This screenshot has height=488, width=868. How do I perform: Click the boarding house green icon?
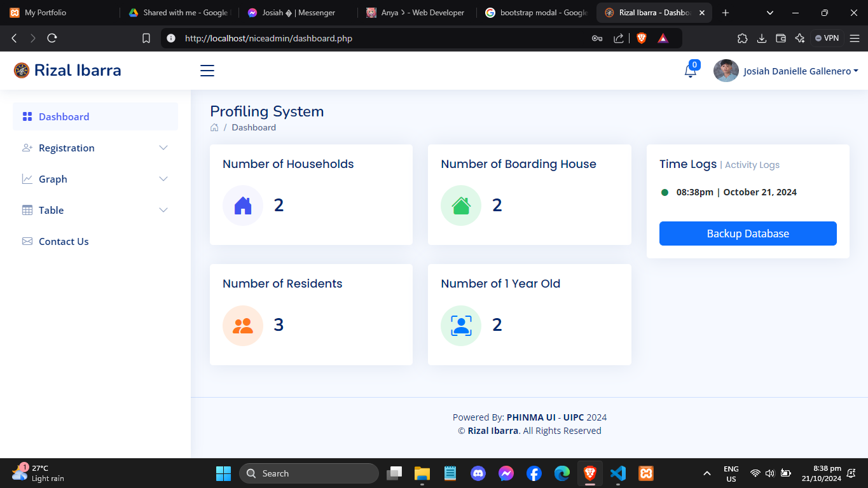(x=461, y=206)
